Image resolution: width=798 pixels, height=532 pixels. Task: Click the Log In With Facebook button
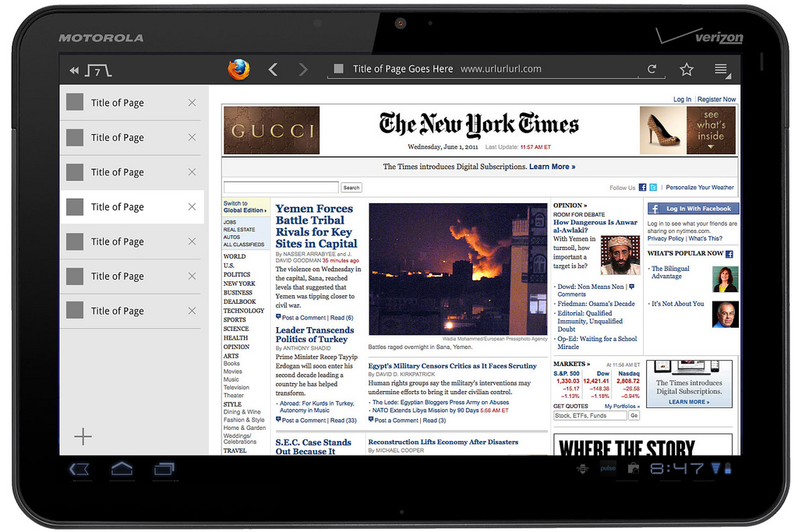(693, 209)
